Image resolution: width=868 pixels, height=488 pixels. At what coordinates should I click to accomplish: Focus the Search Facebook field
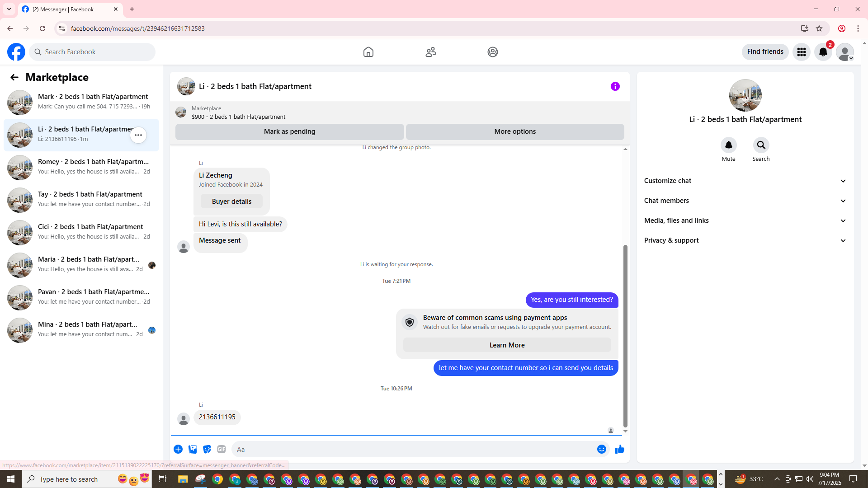point(93,52)
